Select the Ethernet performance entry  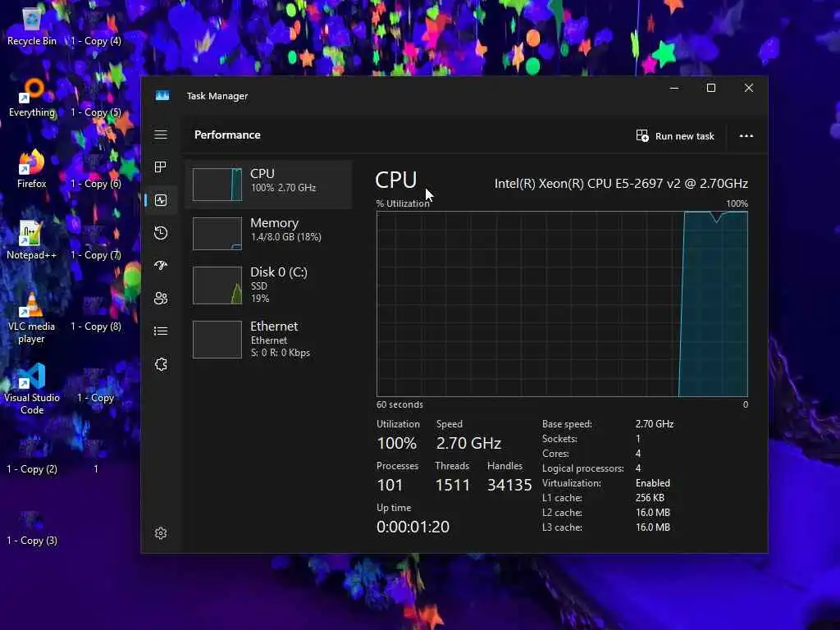point(268,339)
